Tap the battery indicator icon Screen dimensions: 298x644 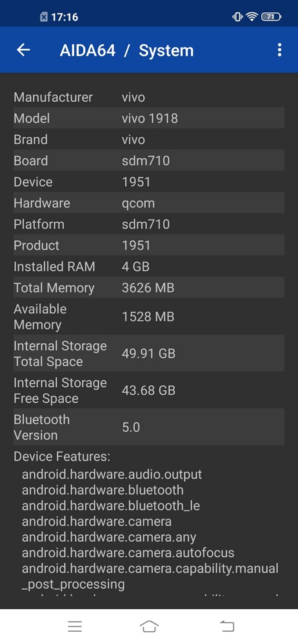click(271, 17)
